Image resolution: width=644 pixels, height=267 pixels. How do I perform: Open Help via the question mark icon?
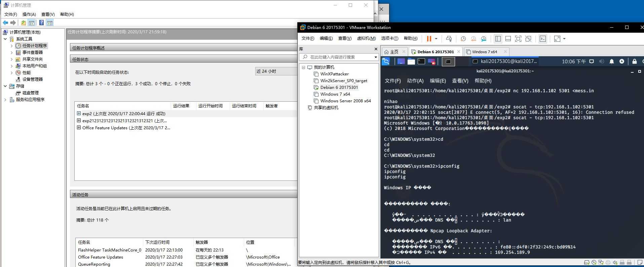point(41,23)
